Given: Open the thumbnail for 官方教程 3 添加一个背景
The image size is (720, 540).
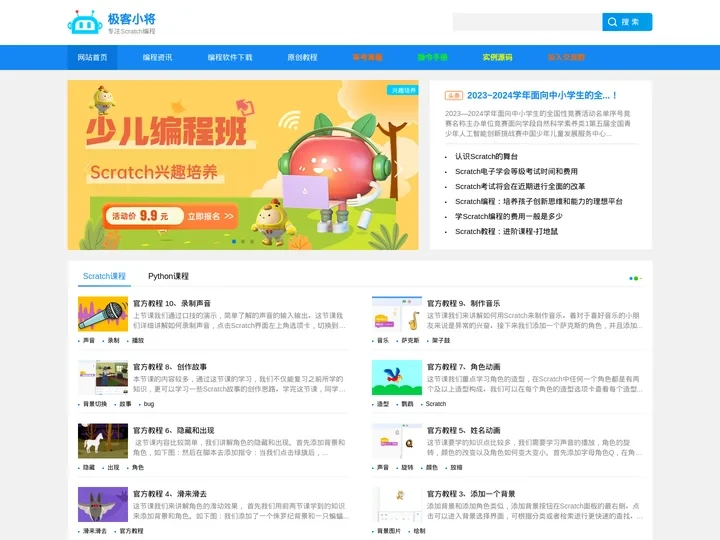Looking at the screenshot, I should point(397,504).
